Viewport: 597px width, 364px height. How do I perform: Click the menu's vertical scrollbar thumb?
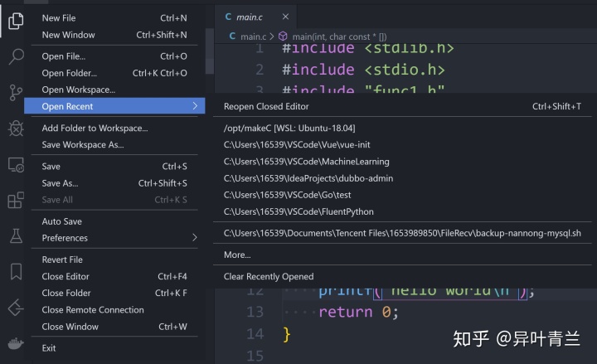pyautogui.click(x=210, y=51)
